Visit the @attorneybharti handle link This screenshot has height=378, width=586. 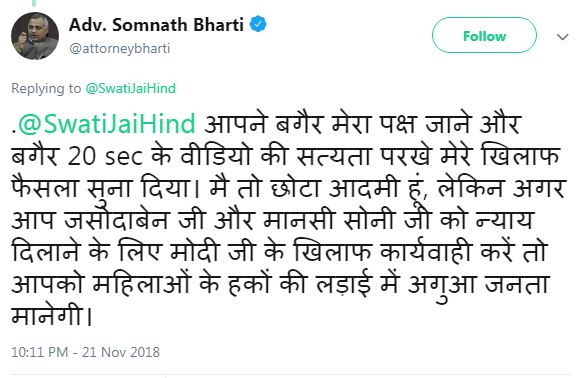(120, 49)
